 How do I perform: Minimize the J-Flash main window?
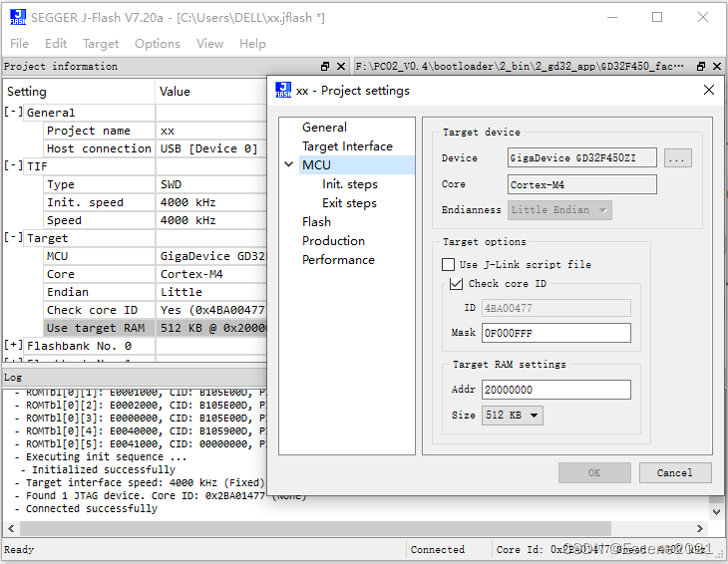(612, 17)
